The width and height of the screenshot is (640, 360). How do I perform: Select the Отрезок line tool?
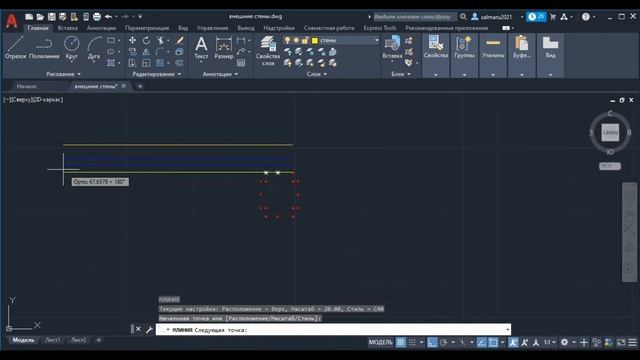click(x=16, y=47)
